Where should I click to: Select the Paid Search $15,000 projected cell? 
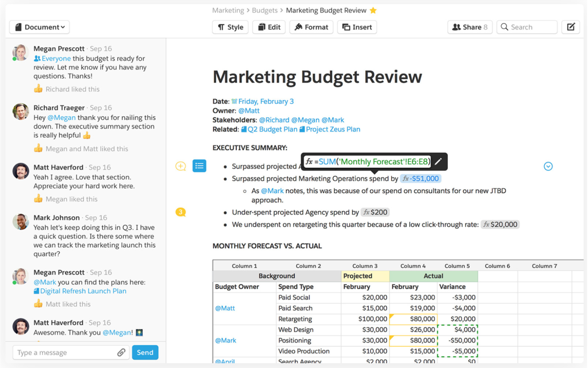[x=365, y=308]
